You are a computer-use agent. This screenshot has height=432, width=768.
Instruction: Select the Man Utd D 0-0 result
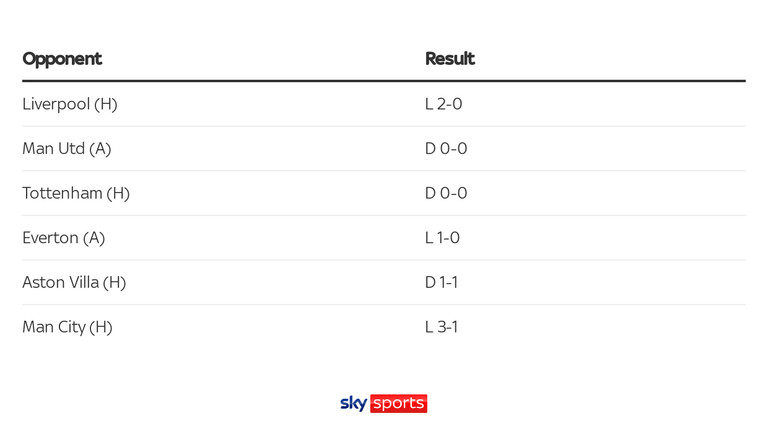[x=446, y=148]
